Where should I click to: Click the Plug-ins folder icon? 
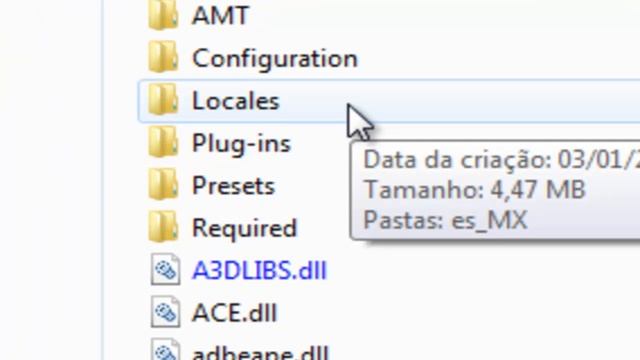163,142
